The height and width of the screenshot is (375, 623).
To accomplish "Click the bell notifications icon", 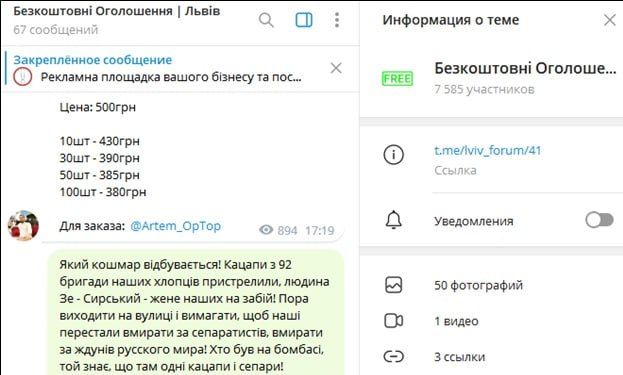I will click(393, 220).
